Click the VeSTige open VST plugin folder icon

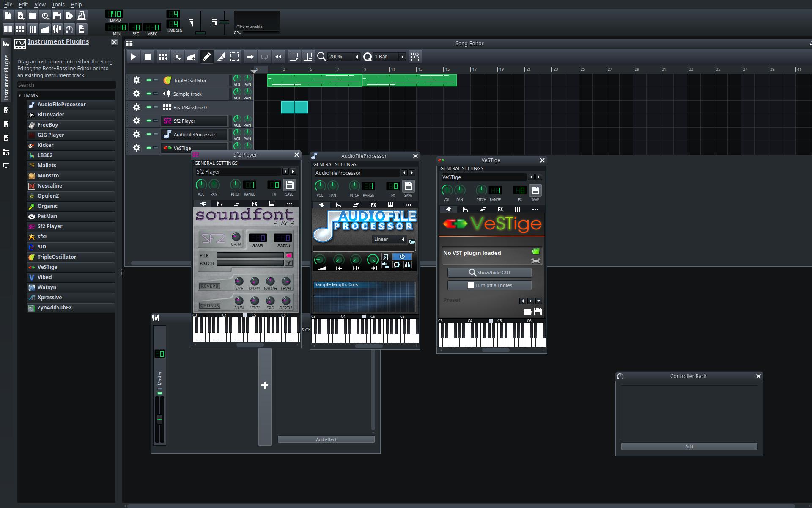[535, 251]
